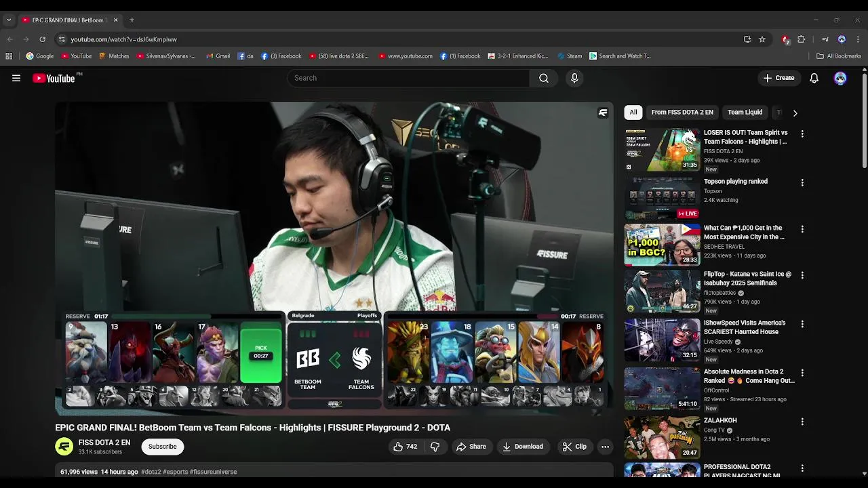Open the Matches bookmark
Image resolution: width=868 pixels, height=488 pixels.
114,56
